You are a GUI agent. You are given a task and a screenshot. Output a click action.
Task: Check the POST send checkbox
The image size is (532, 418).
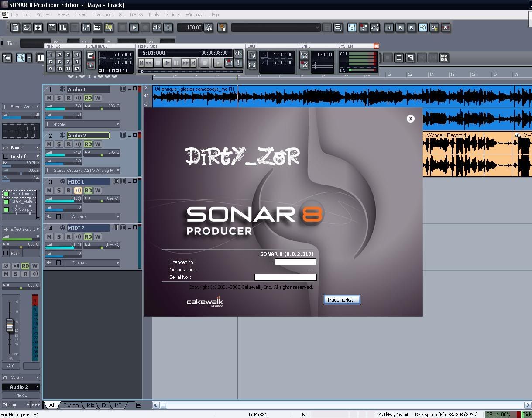click(x=6, y=253)
